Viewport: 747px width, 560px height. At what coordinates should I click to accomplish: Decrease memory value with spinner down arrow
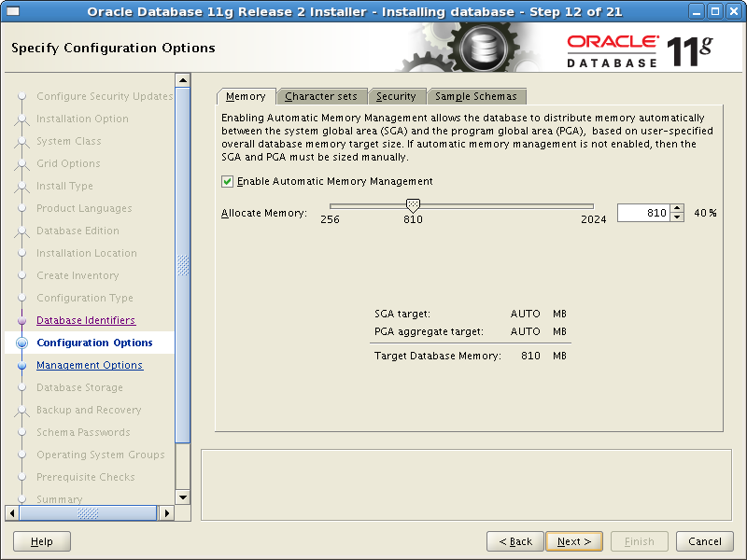[677, 217]
